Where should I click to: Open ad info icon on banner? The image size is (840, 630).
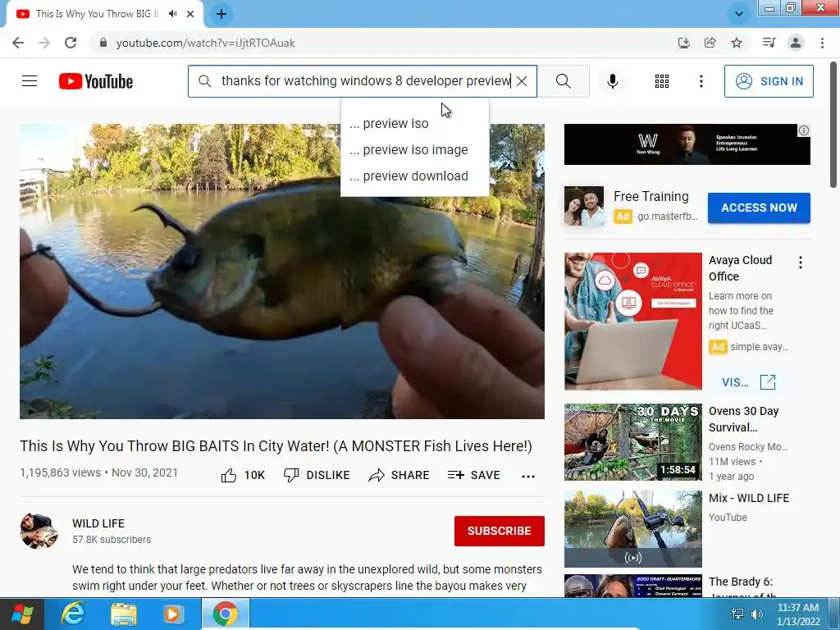pos(804,130)
